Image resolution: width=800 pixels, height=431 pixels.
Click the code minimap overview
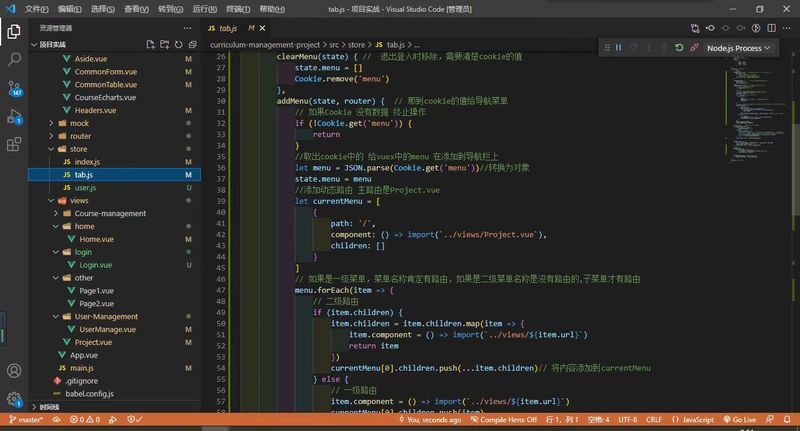coord(758,109)
